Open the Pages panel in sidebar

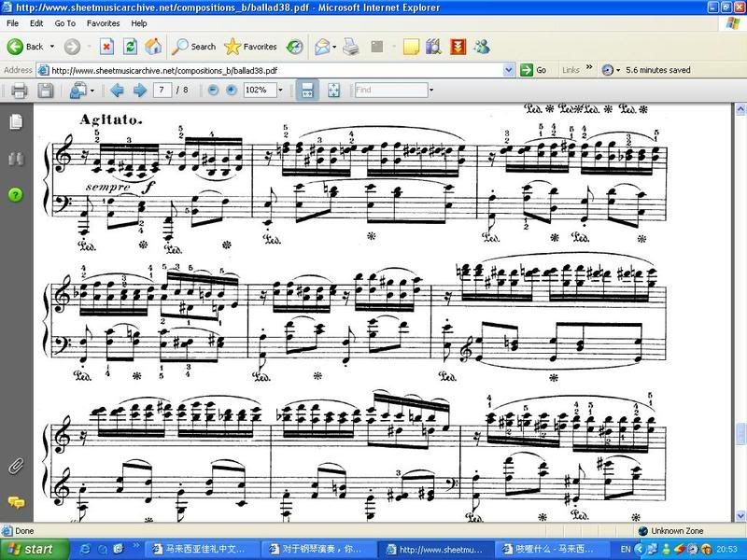[x=16, y=121]
